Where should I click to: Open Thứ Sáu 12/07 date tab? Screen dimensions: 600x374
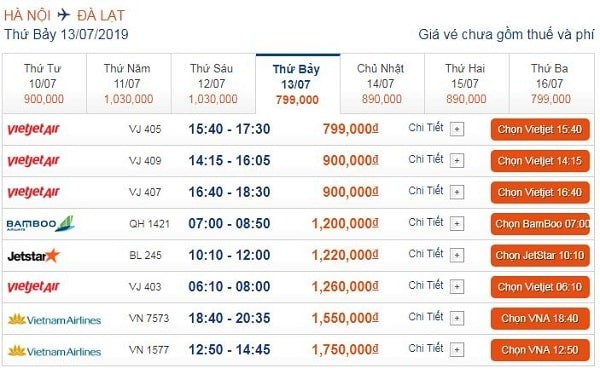click(213, 84)
